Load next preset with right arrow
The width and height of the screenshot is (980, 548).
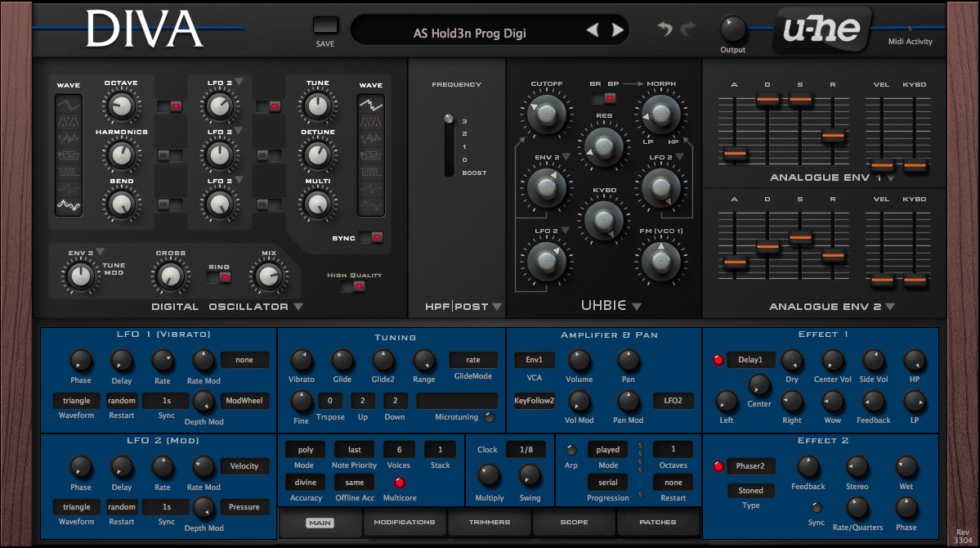point(617,29)
